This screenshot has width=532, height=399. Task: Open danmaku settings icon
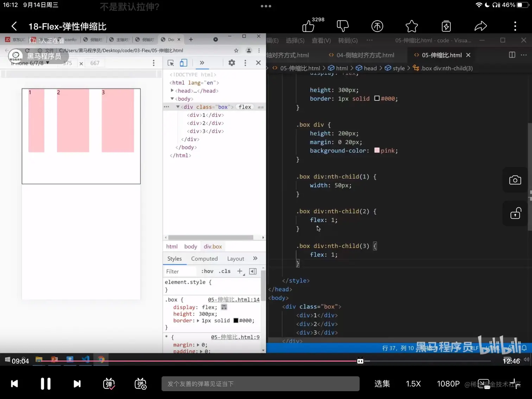(x=140, y=384)
